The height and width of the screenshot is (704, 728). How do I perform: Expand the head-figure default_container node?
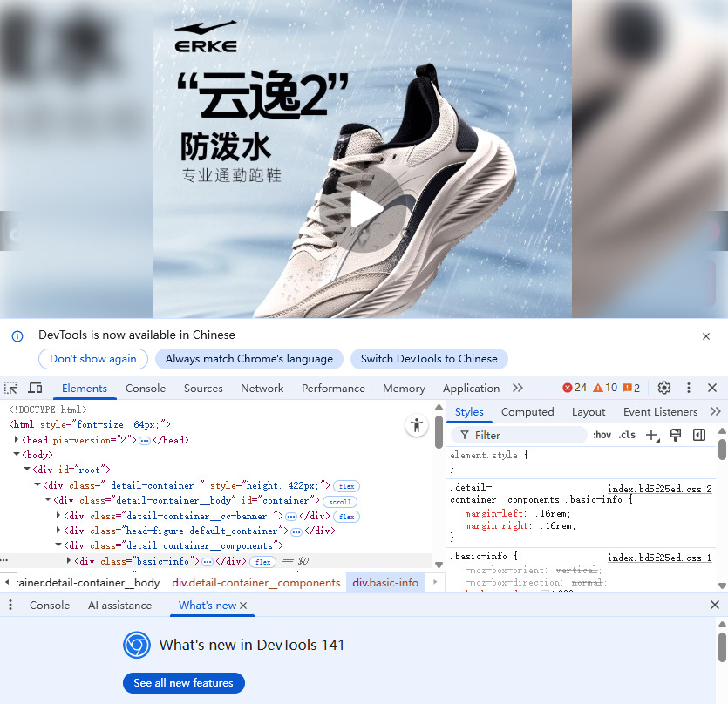click(58, 530)
